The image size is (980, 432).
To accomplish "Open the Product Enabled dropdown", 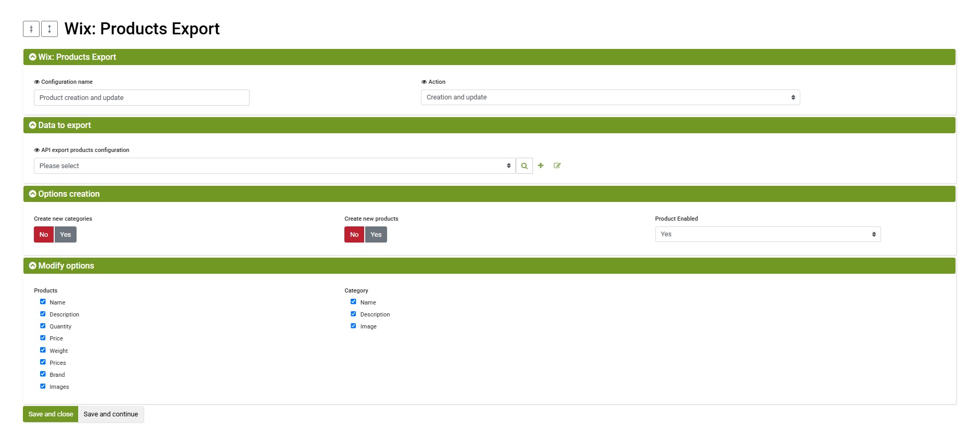I will coord(768,234).
